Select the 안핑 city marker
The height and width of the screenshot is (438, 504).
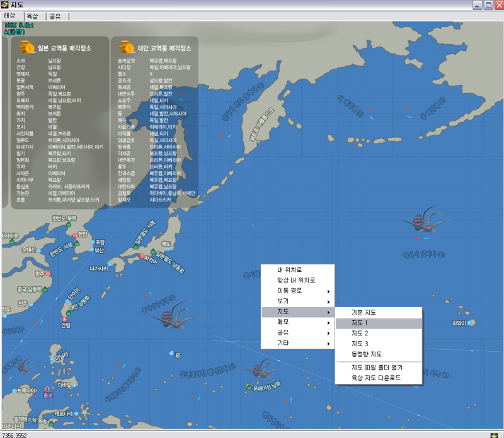pyautogui.click(x=64, y=319)
